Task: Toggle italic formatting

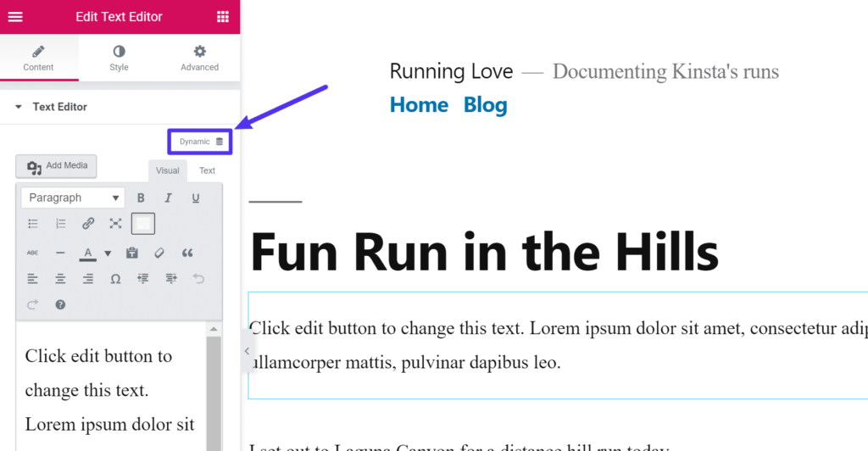Action: pos(168,198)
